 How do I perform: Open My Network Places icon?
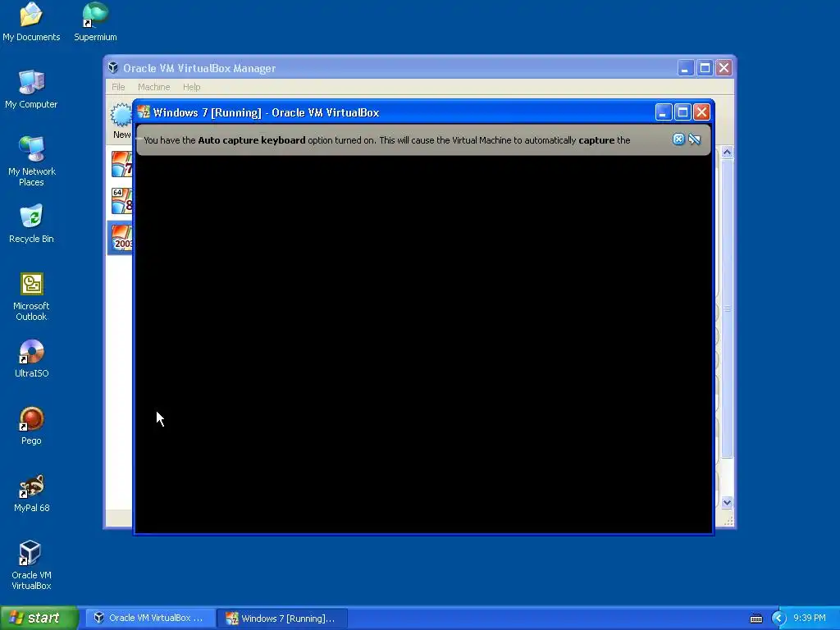32,161
